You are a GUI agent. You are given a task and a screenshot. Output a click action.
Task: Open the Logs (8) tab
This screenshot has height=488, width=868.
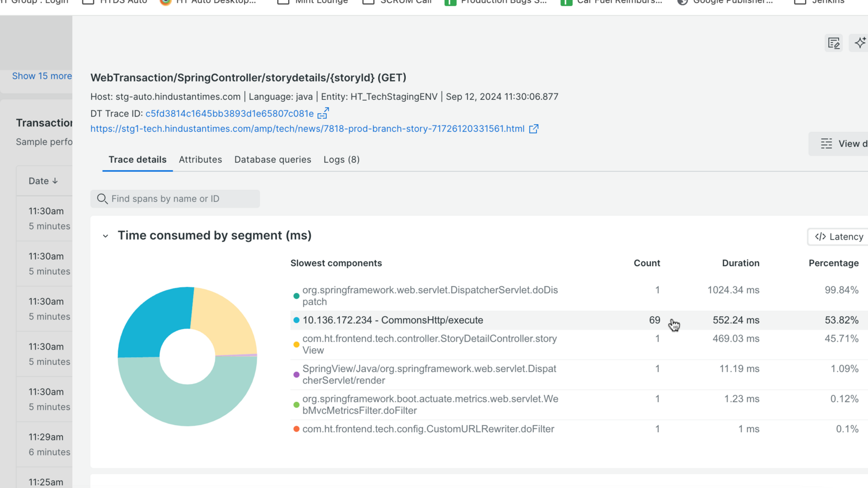tap(341, 159)
